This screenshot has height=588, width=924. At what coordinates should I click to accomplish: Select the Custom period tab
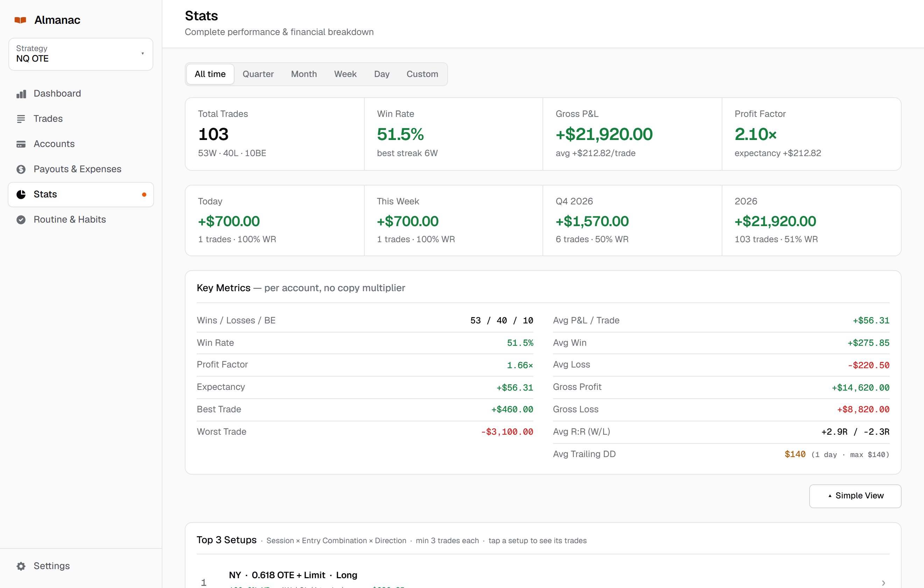click(x=422, y=74)
